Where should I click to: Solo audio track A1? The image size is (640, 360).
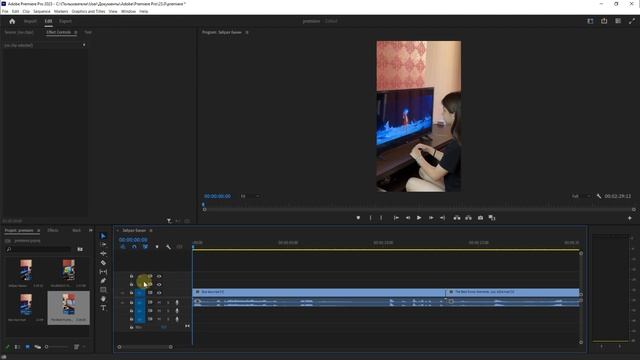(x=168, y=302)
